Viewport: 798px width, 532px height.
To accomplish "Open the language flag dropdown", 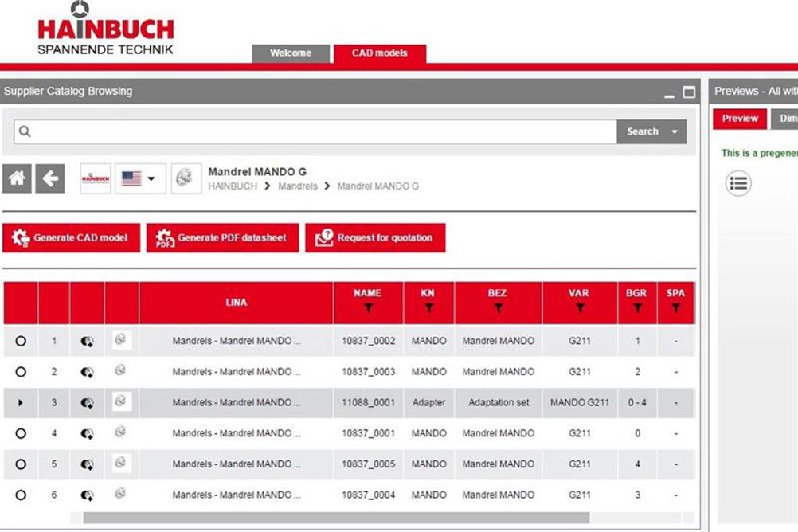I will coord(140,178).
